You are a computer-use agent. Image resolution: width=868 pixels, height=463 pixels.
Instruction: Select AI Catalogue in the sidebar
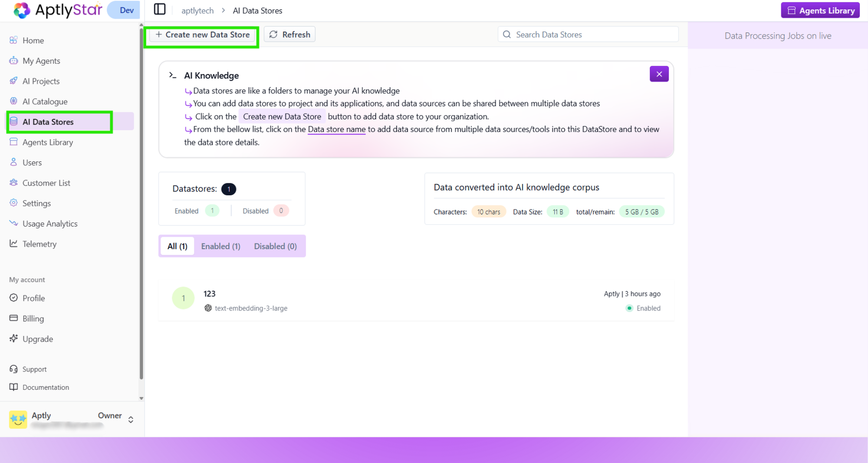click(45, 101)
